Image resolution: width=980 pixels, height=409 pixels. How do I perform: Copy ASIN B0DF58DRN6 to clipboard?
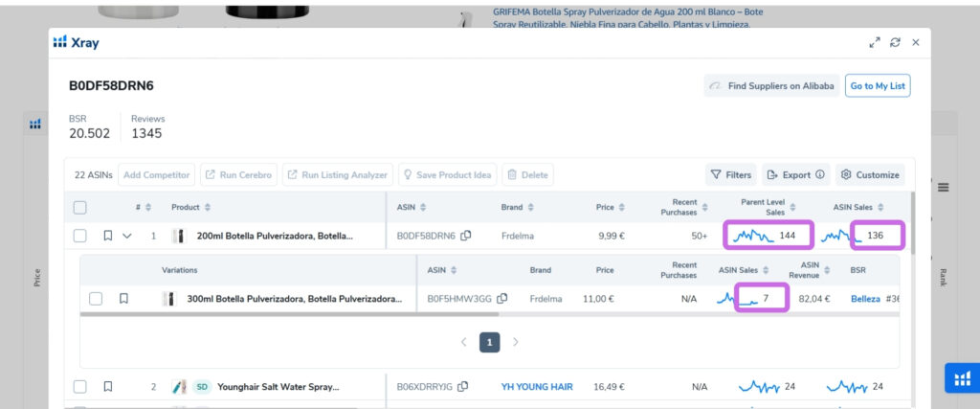pos(466,236)
